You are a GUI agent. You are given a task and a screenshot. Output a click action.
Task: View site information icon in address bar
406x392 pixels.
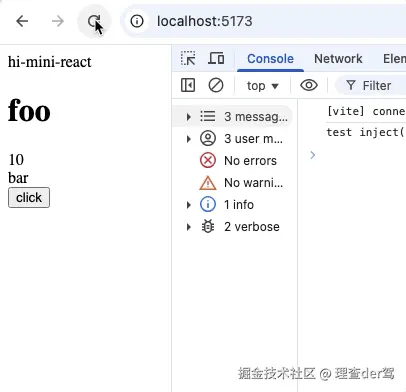point(137,21)
